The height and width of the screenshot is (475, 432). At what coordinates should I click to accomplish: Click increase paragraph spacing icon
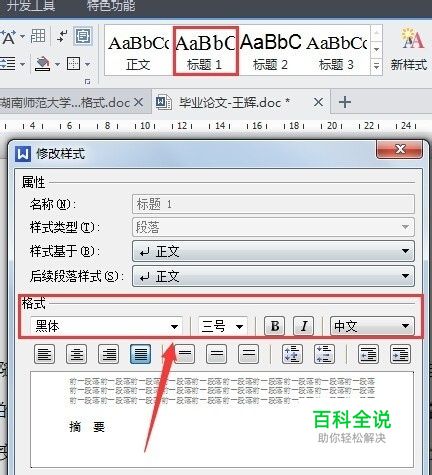(x=292, y=354)
